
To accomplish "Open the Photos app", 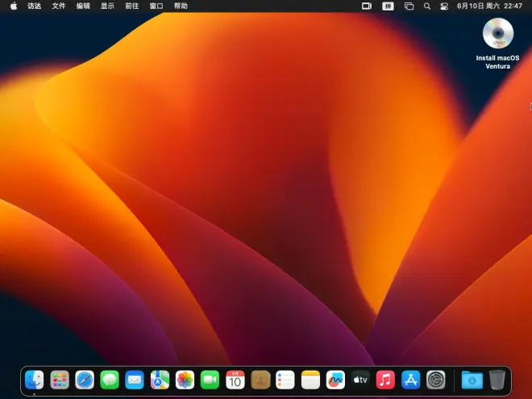I will pyautogui.click(x=185, y=380).
